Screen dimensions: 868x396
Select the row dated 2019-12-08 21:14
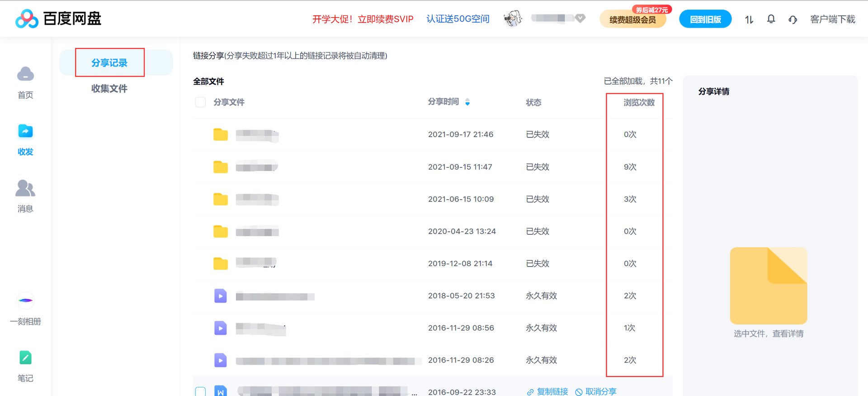(x=433, y=263)
